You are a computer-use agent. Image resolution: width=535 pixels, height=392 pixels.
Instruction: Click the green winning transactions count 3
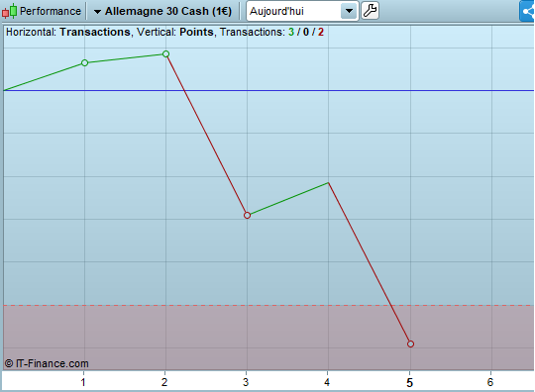coord(291,32)
